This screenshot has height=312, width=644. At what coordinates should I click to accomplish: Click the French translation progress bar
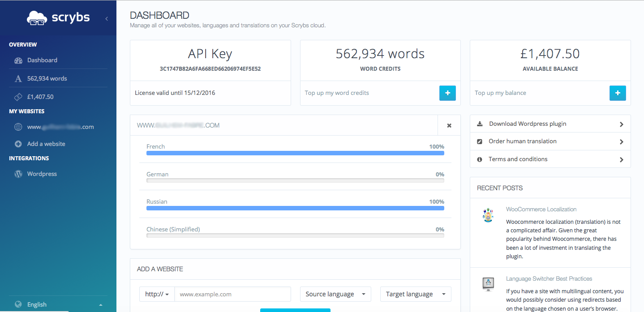[x=295, y=153]
